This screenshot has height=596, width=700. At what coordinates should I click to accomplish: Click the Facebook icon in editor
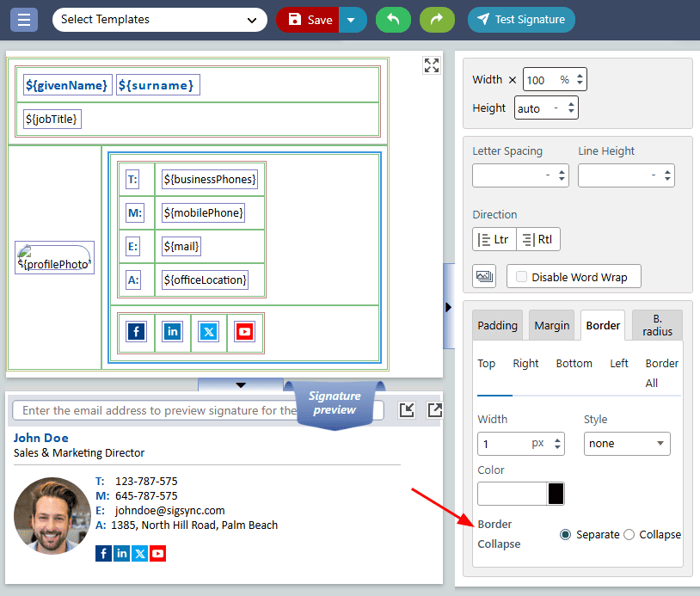click(136, 332)
